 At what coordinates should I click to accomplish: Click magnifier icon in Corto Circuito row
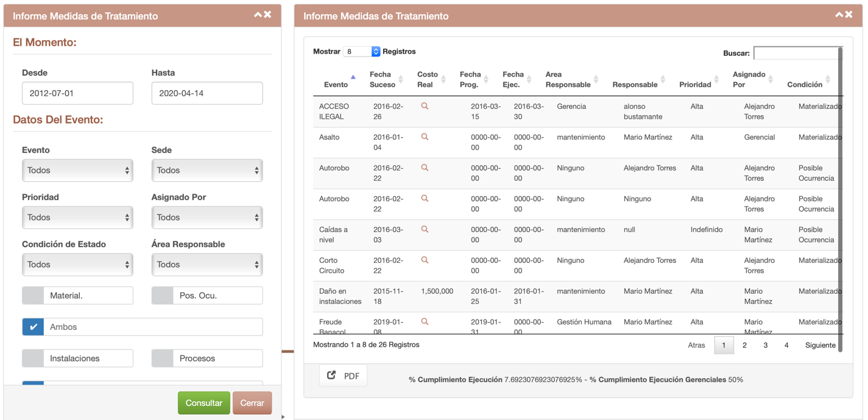tap(425, 260)
